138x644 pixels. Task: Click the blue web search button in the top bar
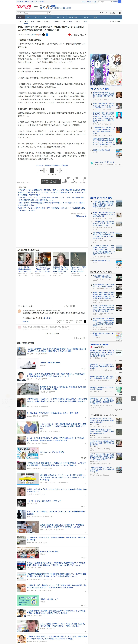[x=120, y=2]
